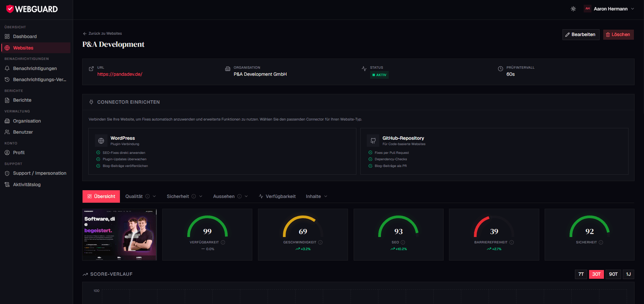Select the 1J time range
Image resolution: width=644 pixels, height=304 pixels.
click(x=629, y=274)
